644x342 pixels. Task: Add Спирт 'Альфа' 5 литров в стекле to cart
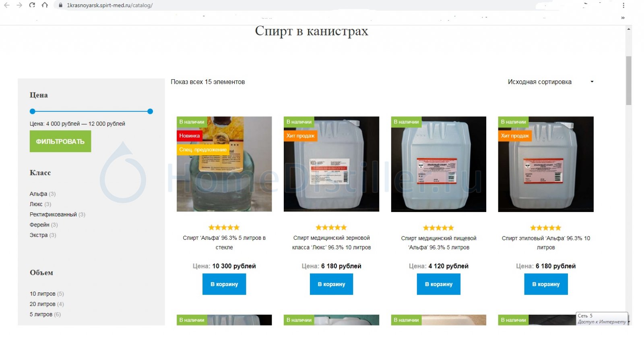tap(224, 284)
